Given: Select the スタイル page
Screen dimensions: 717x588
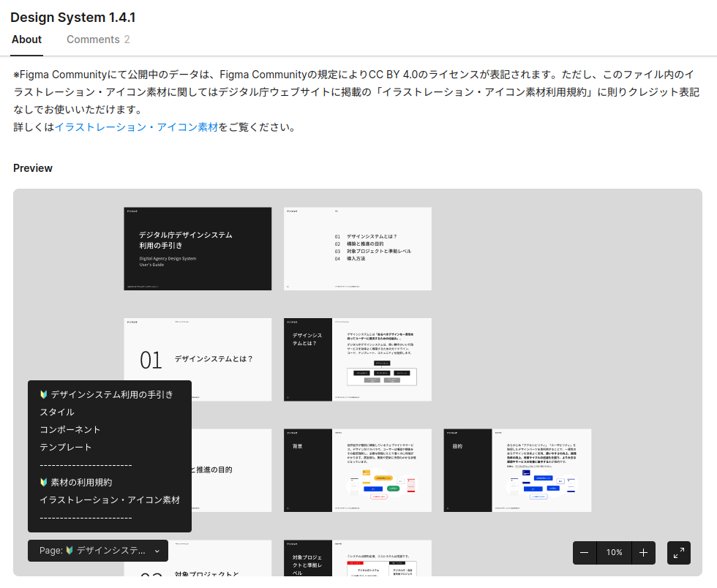Looking at the screenshot, I should pyautogui.click(x=110, y=412).
